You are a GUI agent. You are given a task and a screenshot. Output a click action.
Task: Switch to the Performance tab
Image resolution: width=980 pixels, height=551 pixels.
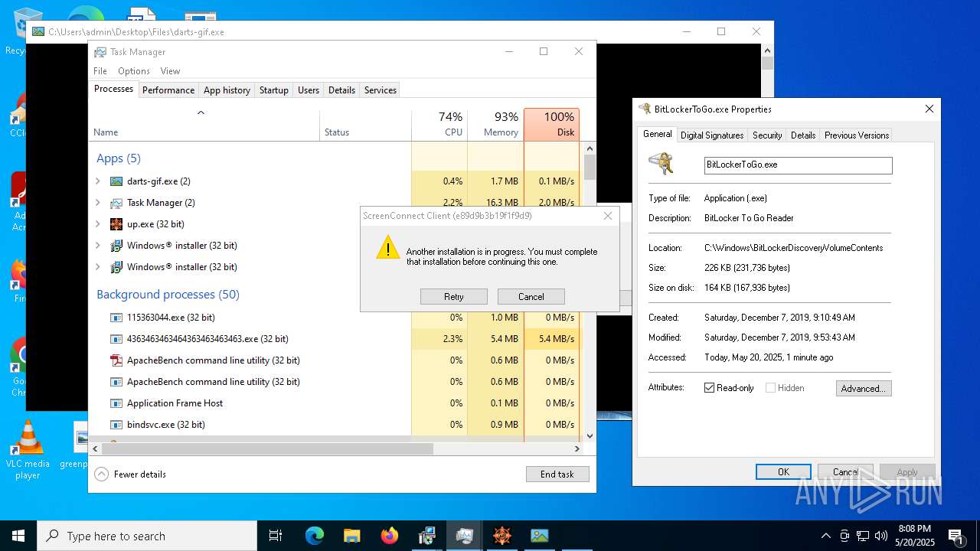pyautogui.click(x=168, y=90)
